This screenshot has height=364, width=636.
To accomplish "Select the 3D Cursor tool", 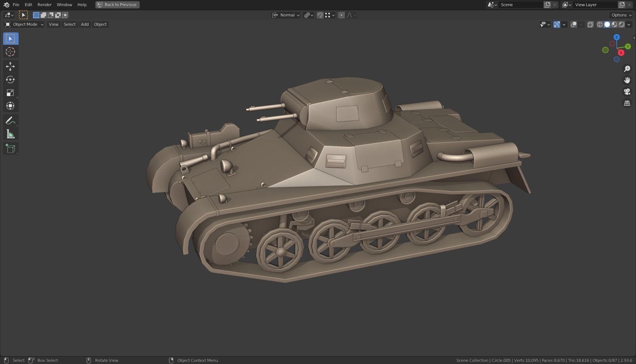I will [10, 52].
